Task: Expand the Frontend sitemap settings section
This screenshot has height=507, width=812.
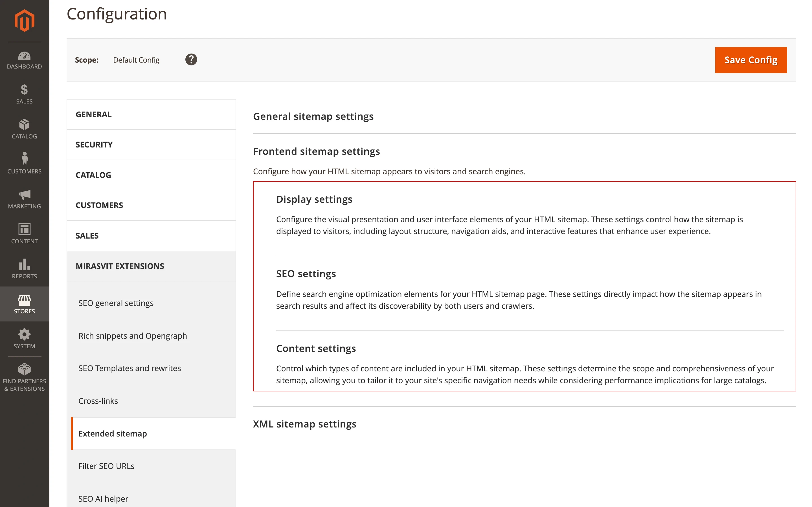Action: [x=316, y=151]
